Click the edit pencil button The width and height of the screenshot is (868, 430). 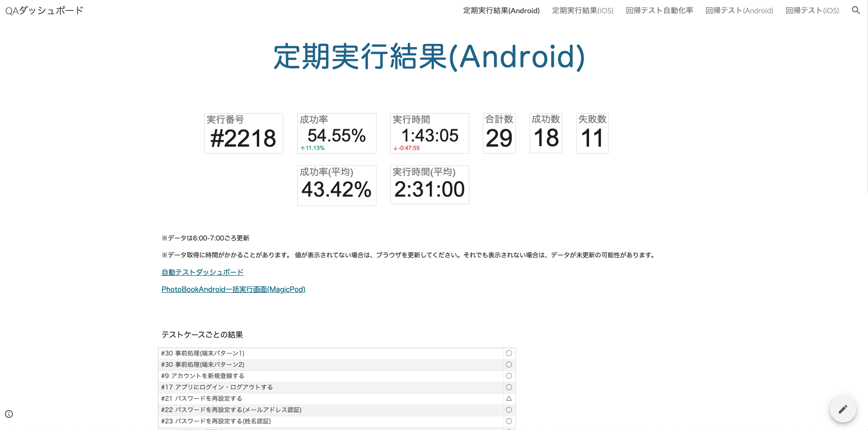click(x=843, y=409)
